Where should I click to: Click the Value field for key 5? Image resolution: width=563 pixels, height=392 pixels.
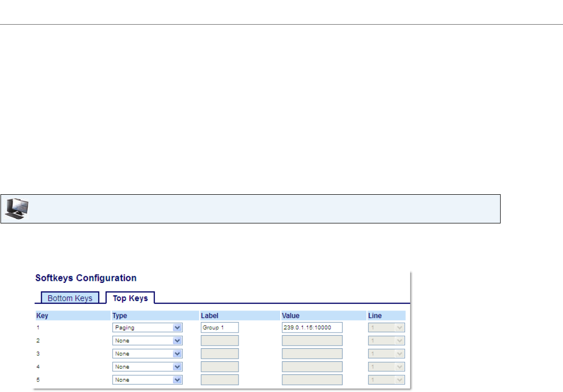click(x=312, y=380)
